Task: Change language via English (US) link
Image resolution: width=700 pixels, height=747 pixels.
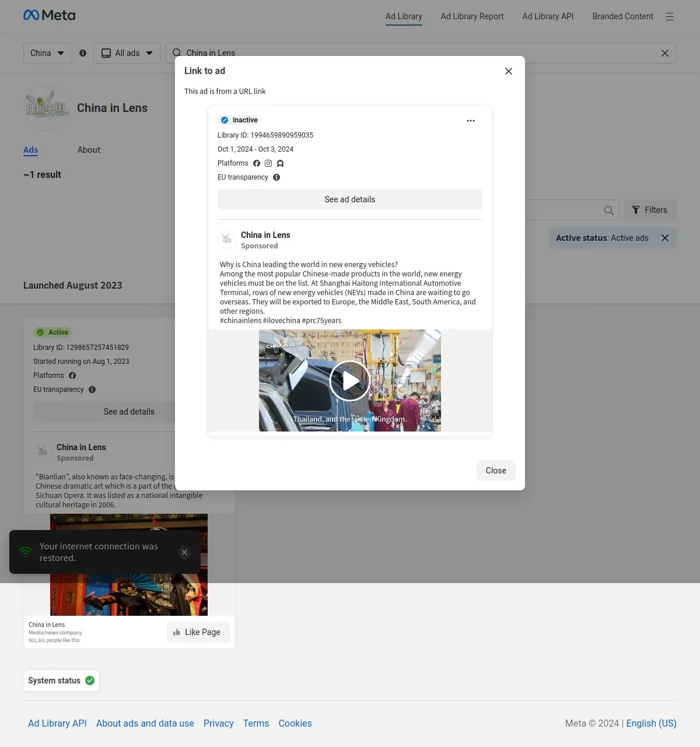Action: pyautogui.click(x=652, y=723)
